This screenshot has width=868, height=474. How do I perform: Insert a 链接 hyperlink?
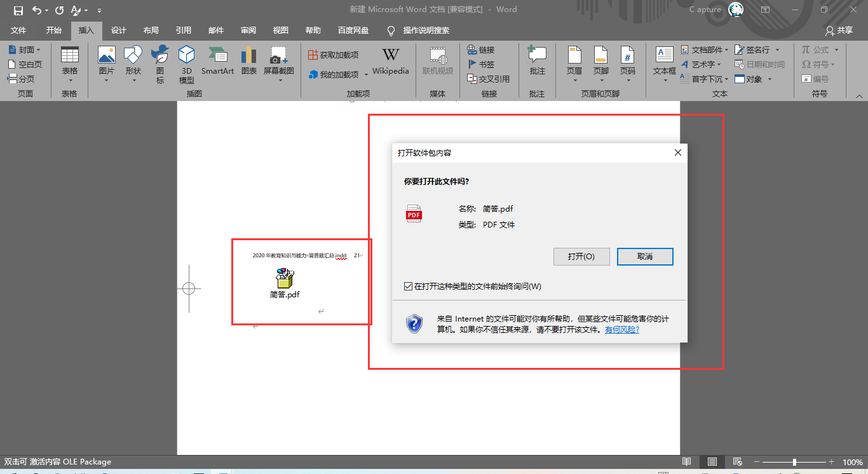pyautogui.click(x=480, y=50)
